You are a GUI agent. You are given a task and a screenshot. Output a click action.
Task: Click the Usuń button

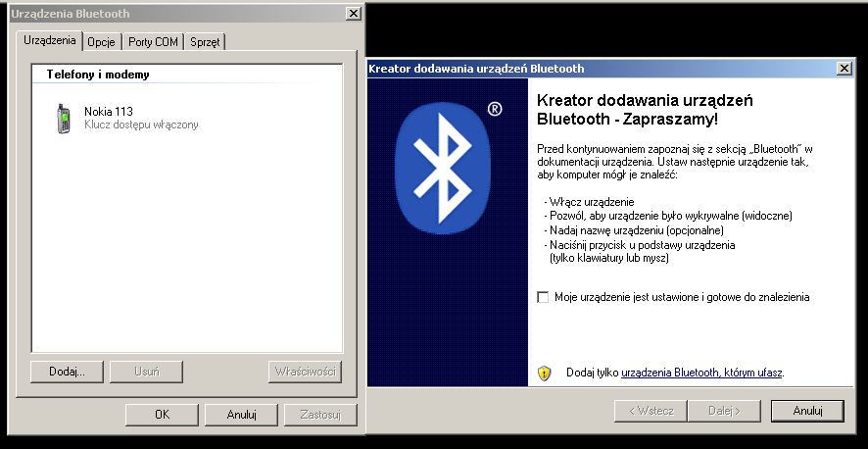coord(147,372)
